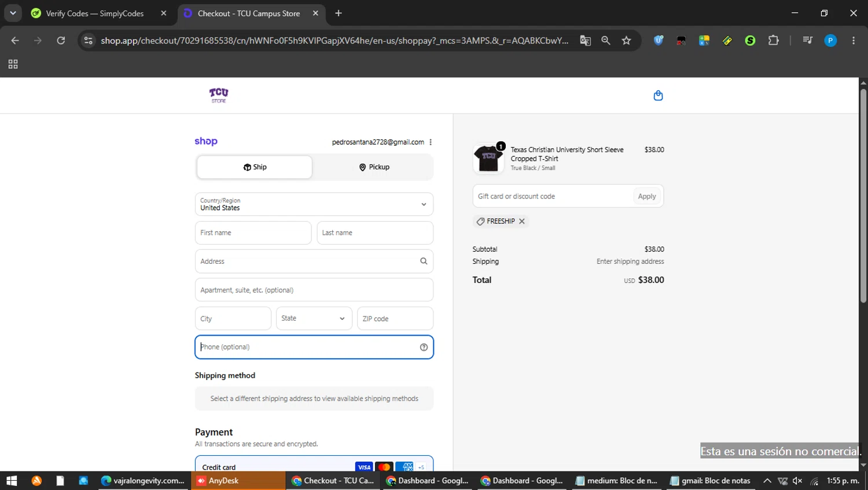Image resolution: width=868 pixels, height=490 pixels.
Task: Click the Shop logo above the form
Action: click(206, 141)
